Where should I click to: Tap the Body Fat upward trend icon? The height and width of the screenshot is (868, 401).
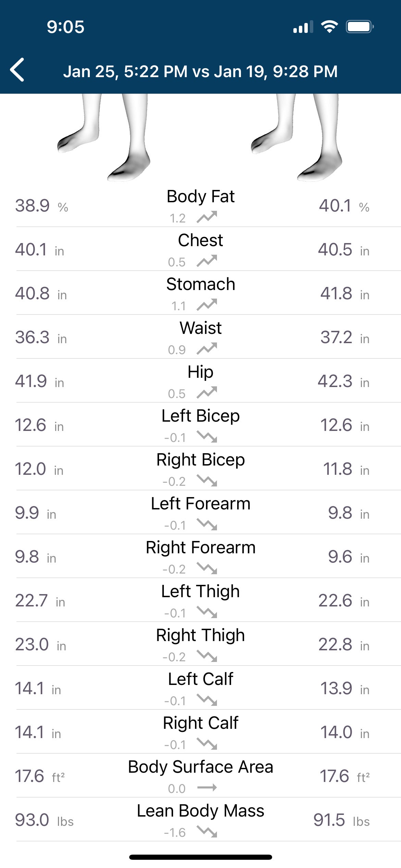(207, 217)
